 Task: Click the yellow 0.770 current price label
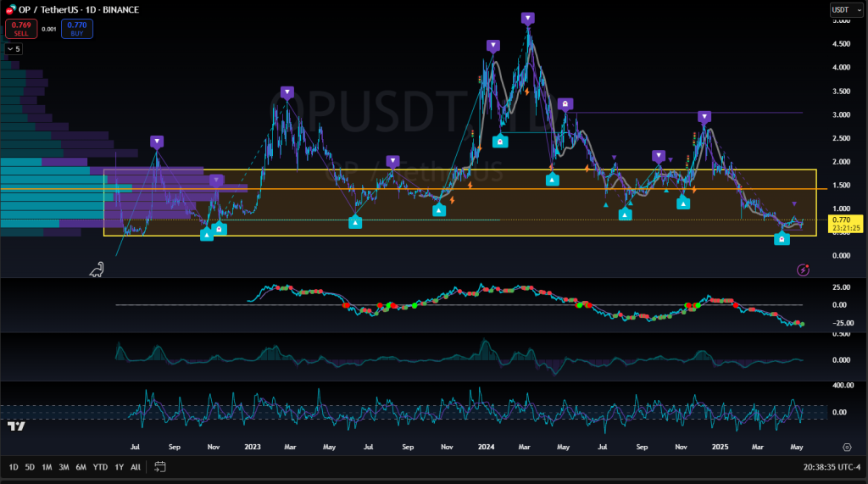(x=845, y=224)
